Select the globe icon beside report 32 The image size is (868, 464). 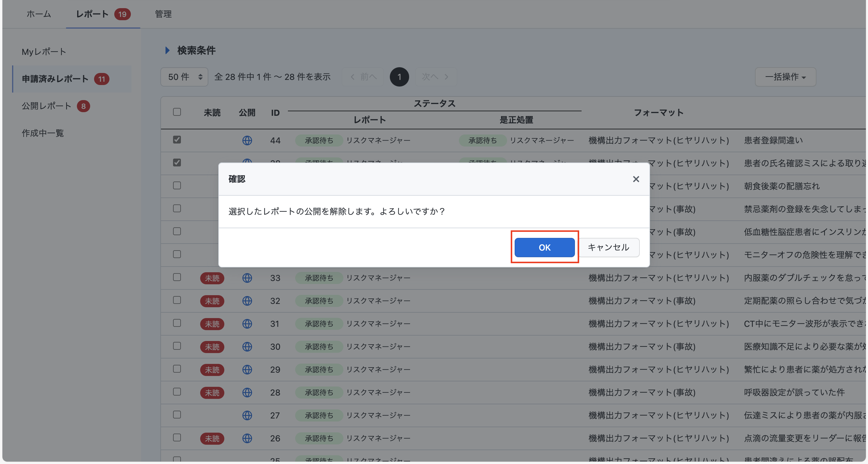(248, 301)
